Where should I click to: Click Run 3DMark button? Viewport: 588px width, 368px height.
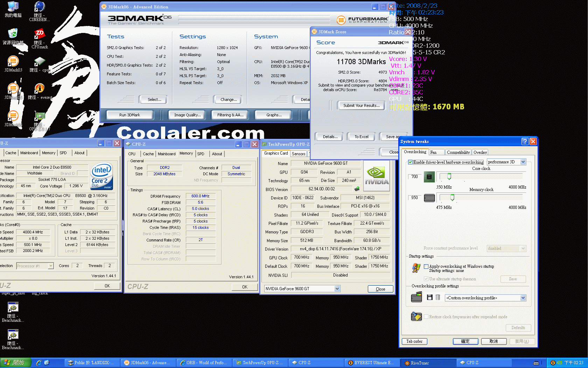pyautogui.click(x=129, y=115)
